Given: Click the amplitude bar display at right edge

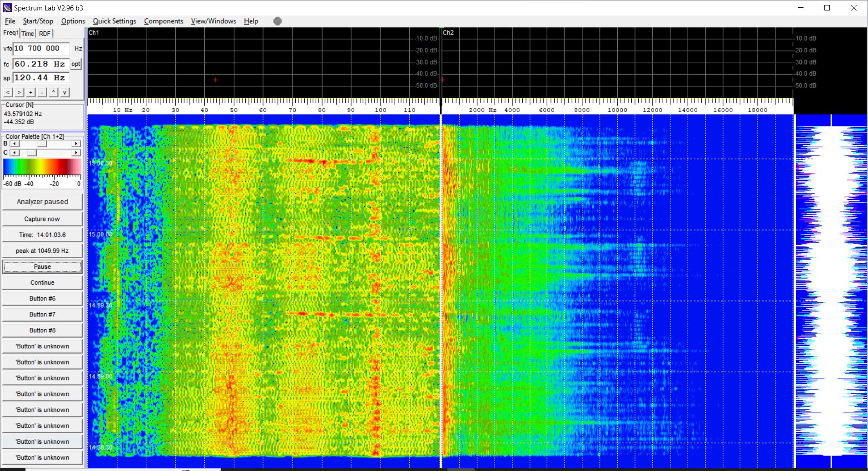Looking at the screenshot, I should click(x=831, y=291).
